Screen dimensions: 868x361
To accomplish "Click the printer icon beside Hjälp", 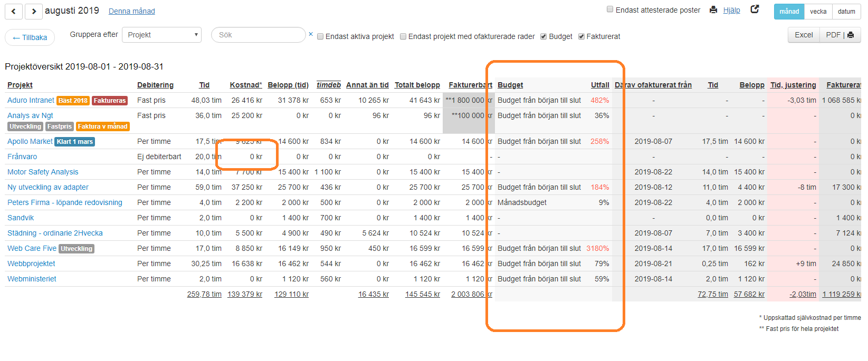I will [x=713, y=9].
